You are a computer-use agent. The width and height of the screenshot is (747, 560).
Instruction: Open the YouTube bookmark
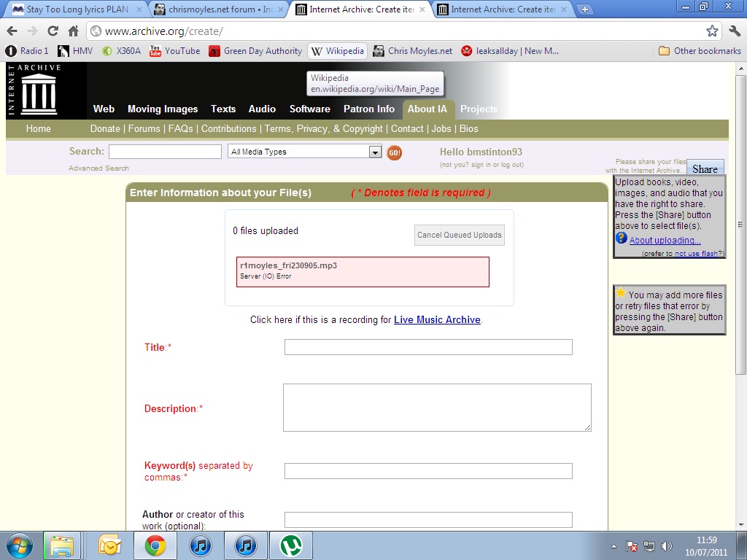(175, 51)
